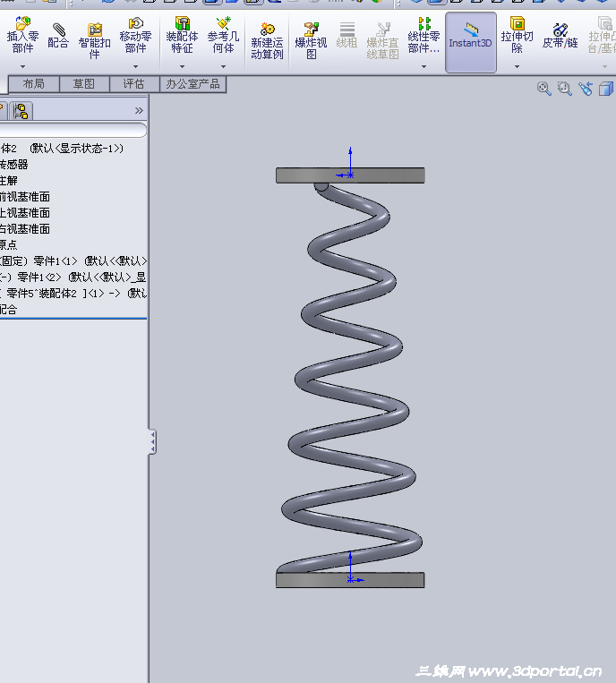Select Smart Fasteners (智能扣件) tool
The height and width of the screenshot is (683, 616).
click(x=94, y=41)
